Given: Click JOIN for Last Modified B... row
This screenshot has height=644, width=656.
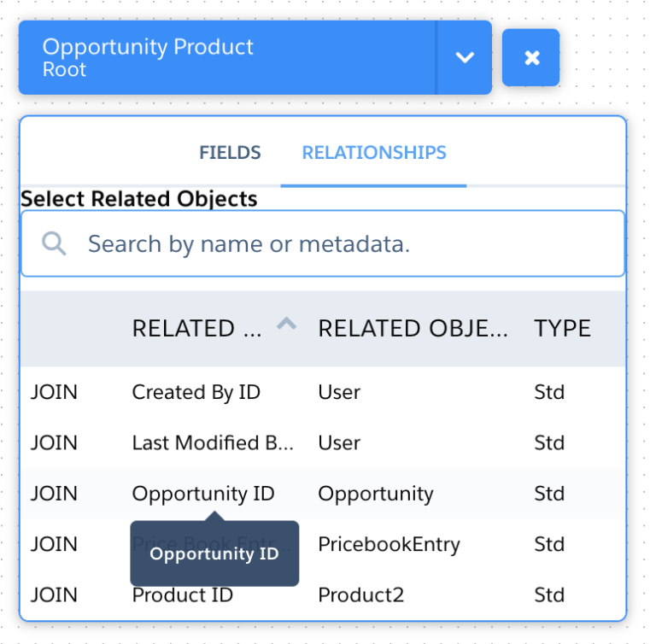Looking at the screenshot, I should (x=54, y=442).
